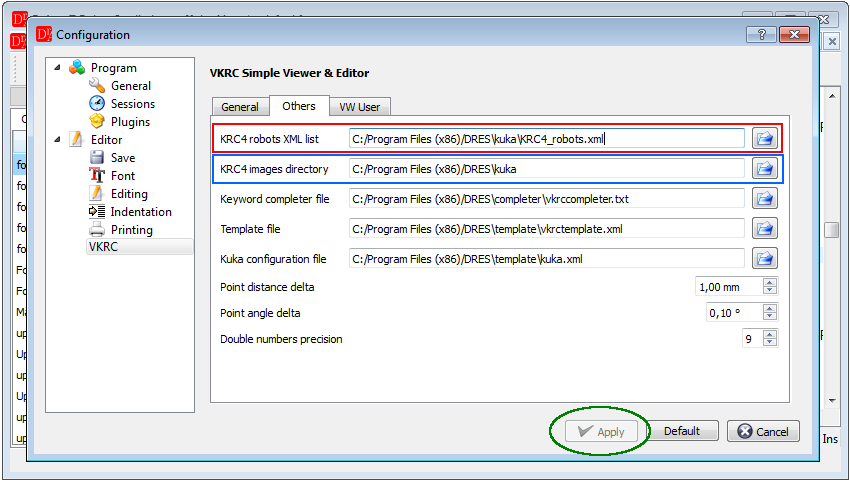Browse for the KRC4 images directory
Viewport: 850px width, 480px height.
point(764,169)
